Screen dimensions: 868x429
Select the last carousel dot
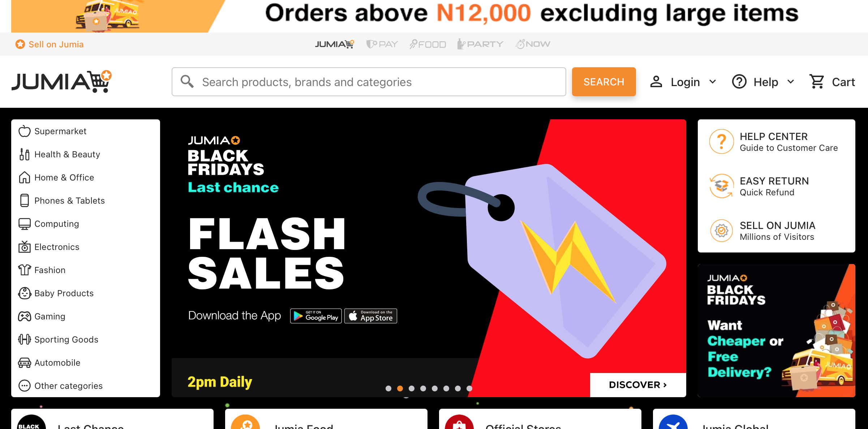(469, 388)
